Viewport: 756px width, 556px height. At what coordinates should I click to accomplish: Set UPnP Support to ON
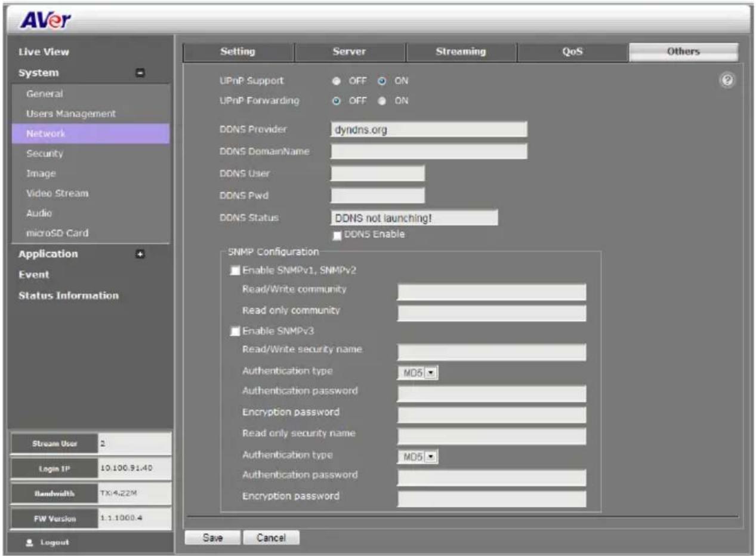click(x=382, y=81)
